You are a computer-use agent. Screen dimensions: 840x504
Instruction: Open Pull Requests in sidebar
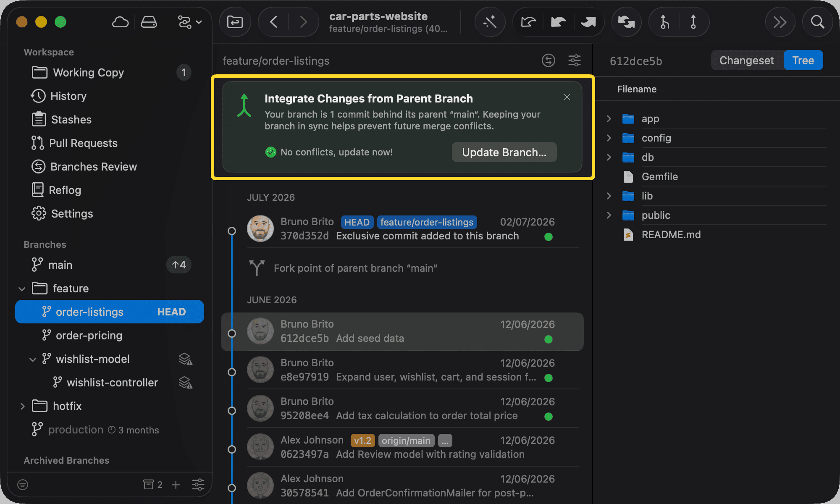tap(110, 143)
